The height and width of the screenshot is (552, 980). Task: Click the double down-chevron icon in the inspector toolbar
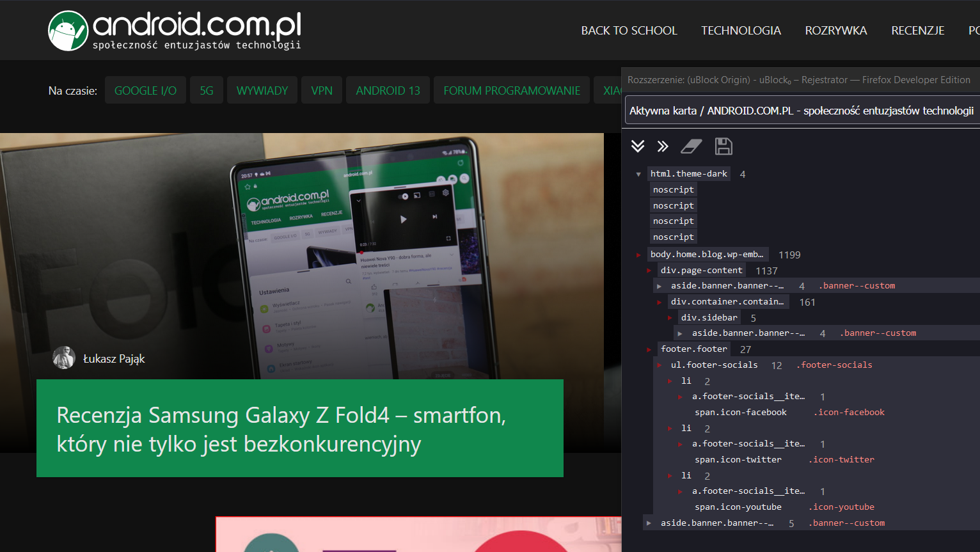[x=638, y=146]
